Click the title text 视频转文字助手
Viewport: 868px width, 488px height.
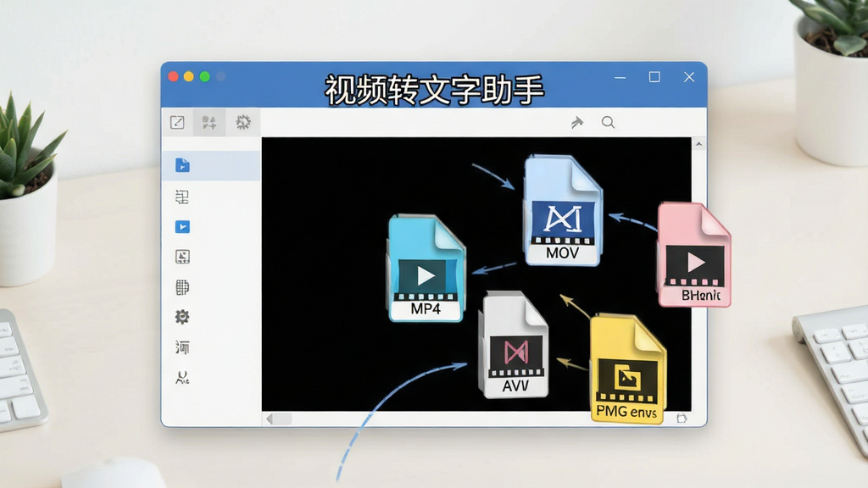point(435,90)
